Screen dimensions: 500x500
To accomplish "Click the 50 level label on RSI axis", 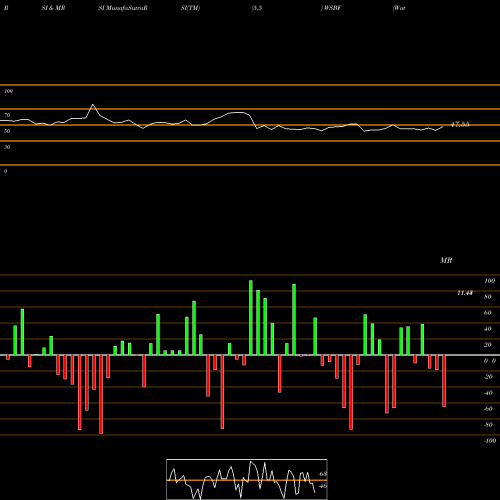I will pyautogui.click(x=7, y=131).
